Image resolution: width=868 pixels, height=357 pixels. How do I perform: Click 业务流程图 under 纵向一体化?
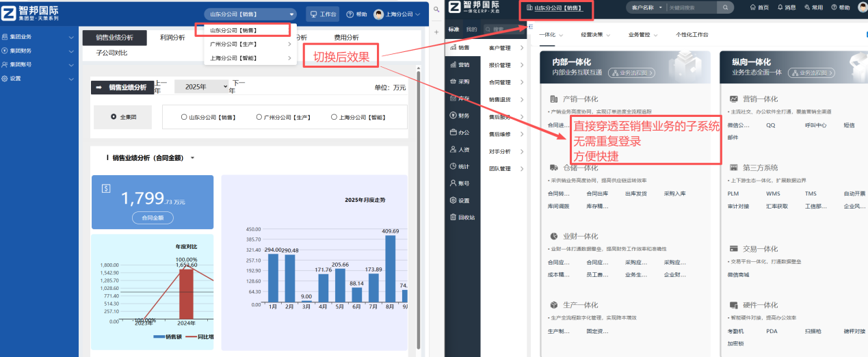point(813,72)
